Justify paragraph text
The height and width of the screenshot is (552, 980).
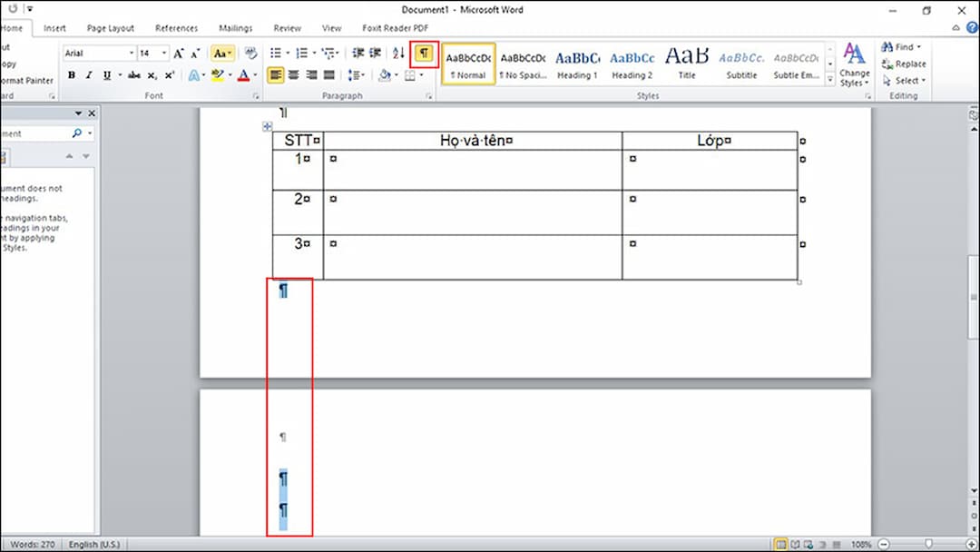pos(328,75)
